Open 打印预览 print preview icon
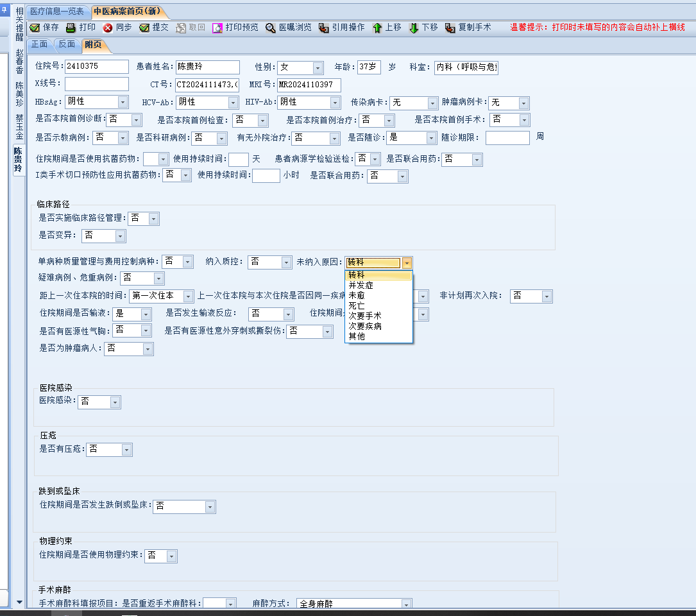Viewport: 696px width, 616px height. (217, 28)
